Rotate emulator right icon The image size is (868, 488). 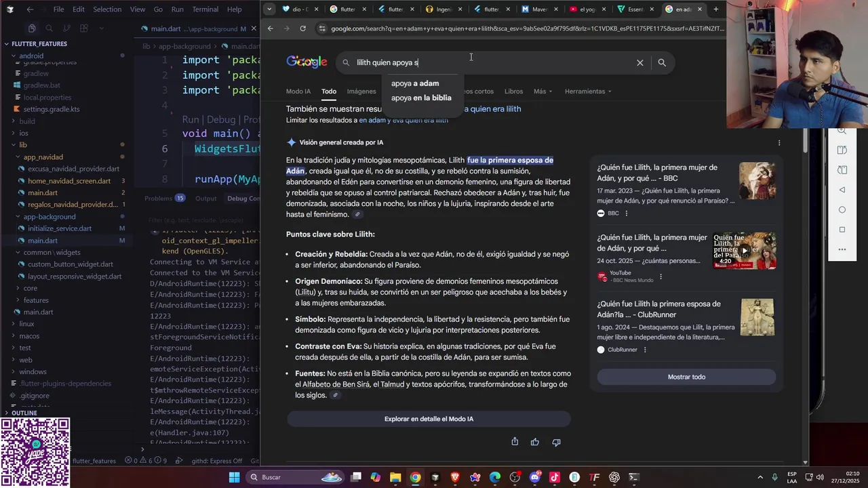[842, 169]
